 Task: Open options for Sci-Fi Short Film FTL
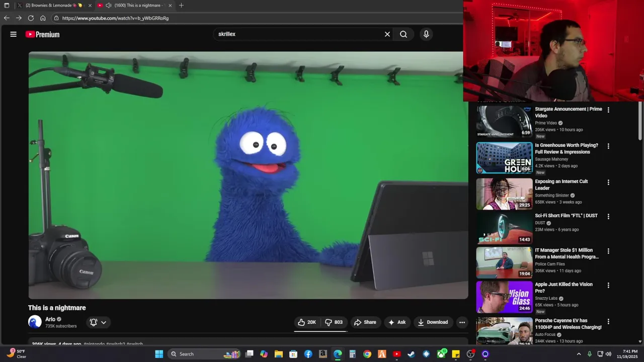tap(608, 216)
